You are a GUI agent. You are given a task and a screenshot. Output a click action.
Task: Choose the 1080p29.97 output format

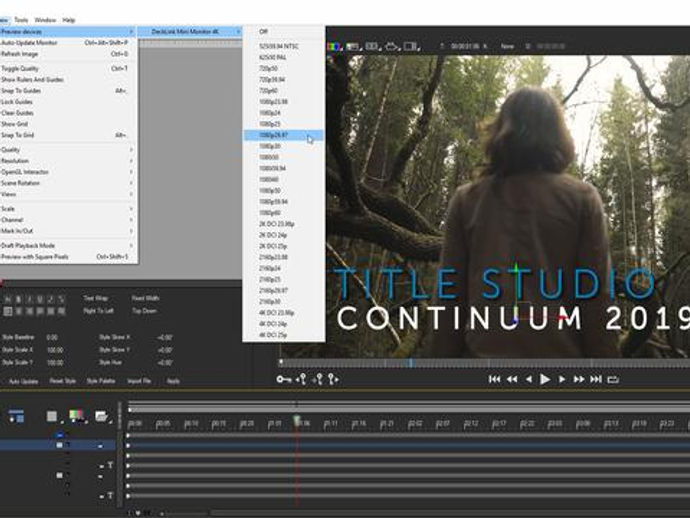click(284, 135)
